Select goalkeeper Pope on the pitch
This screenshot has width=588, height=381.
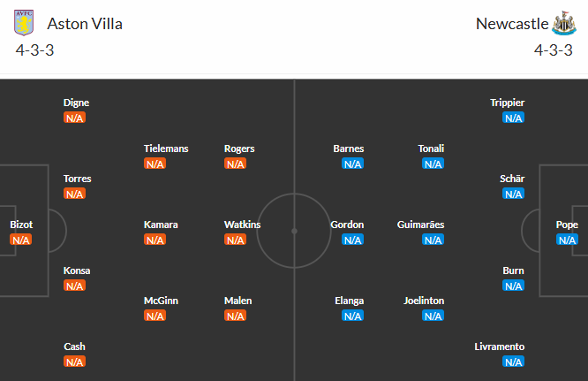click(567, 225)
